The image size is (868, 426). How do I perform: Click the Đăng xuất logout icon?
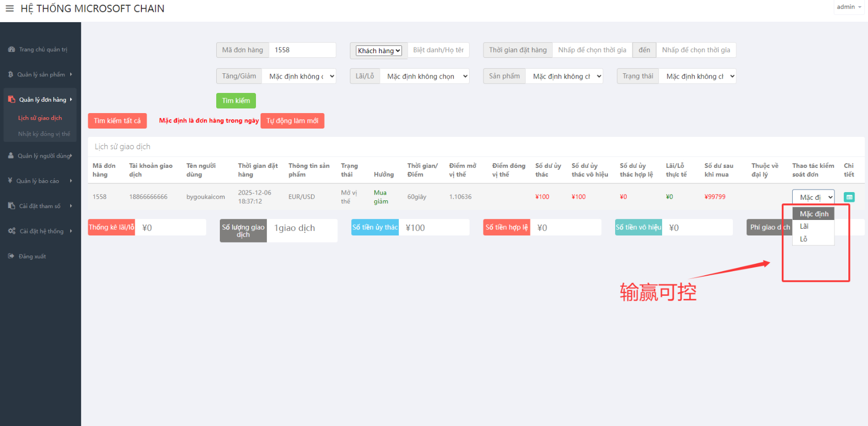click(11, 256)
